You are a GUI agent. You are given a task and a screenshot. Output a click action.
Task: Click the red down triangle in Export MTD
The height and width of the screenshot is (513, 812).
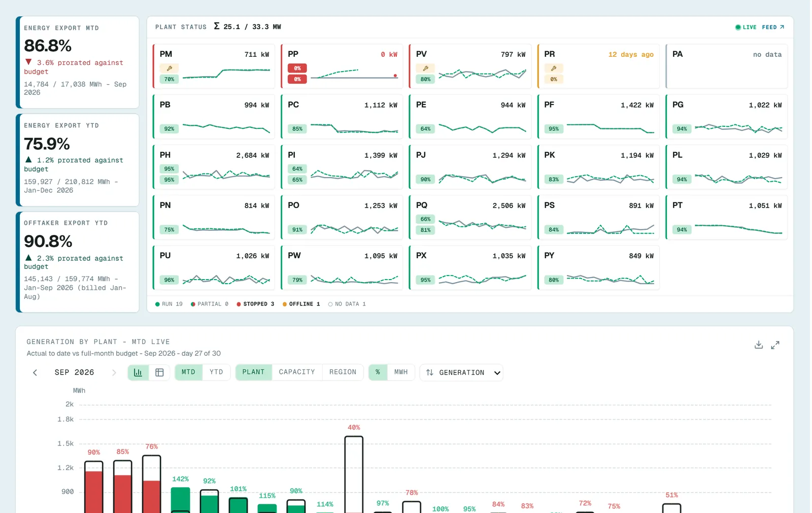coord(28,62)
